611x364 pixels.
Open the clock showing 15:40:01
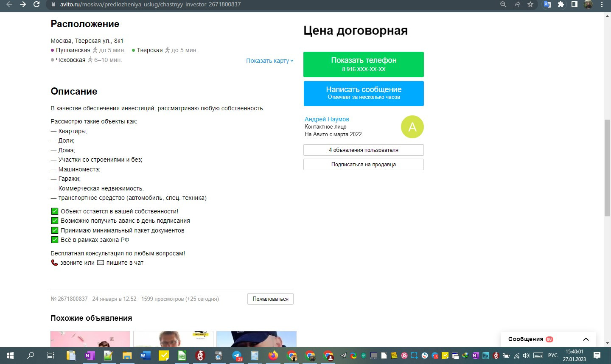[x=575, y=356]
